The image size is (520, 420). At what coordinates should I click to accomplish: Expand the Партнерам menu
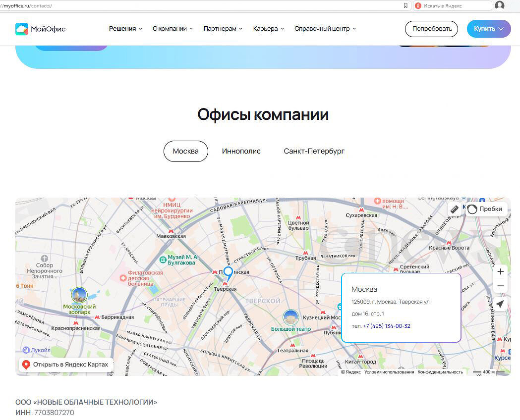(223, 29)
